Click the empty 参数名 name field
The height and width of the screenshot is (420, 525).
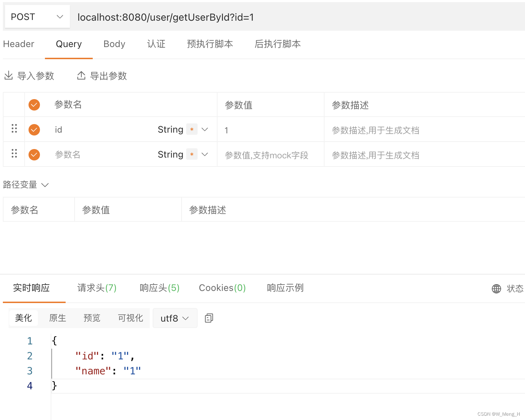tap(102, 155)
